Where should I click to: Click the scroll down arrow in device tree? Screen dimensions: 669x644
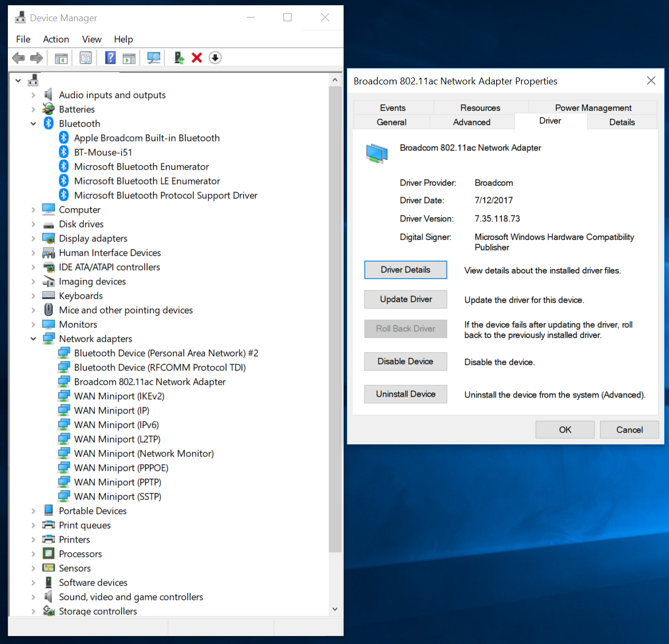334,609
